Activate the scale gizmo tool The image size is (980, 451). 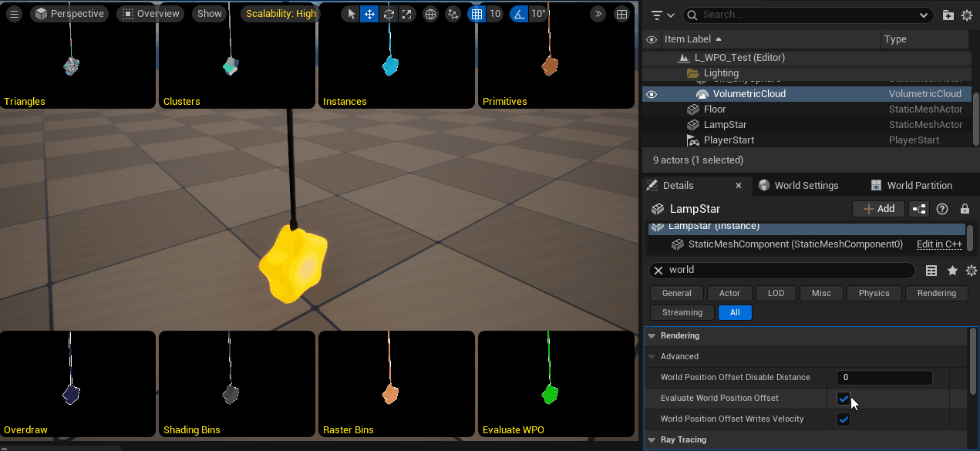point(406,14)
